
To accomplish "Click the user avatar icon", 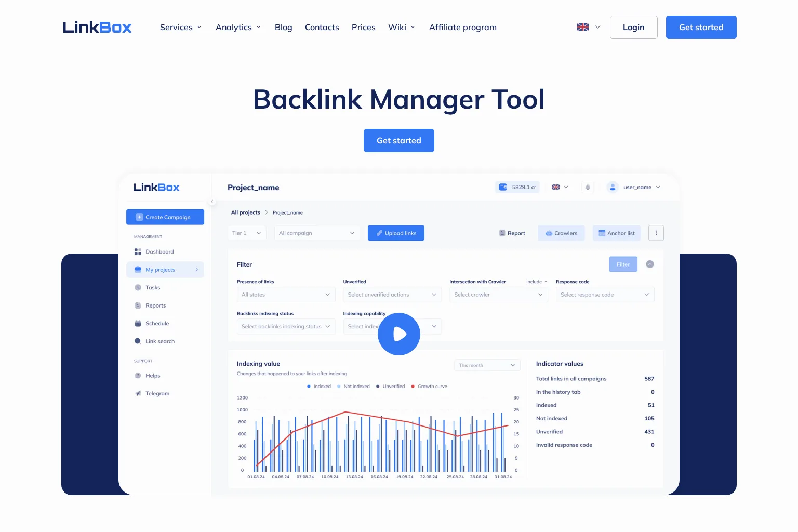I will [x=613, y=187].
